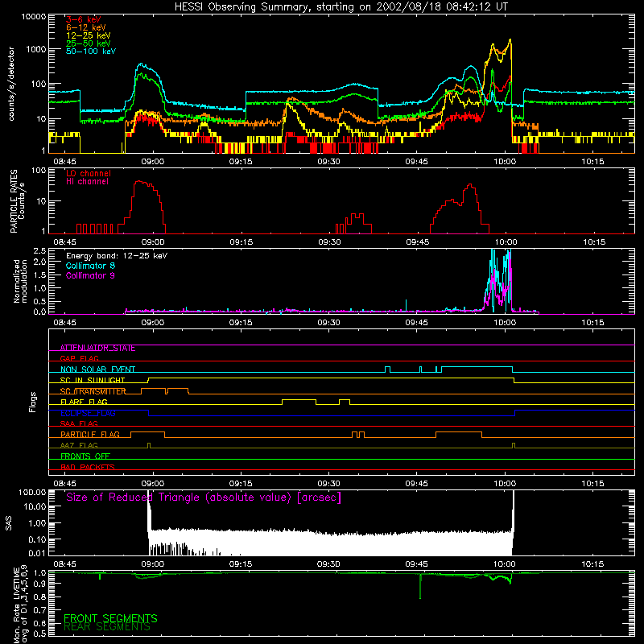Click the Energy band: 12-25 keV text
The height and width of the screenshot is (644, 644).
[x=117, y=256]
